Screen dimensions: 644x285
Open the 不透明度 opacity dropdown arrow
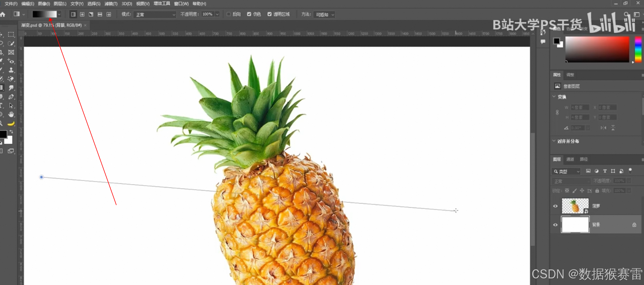217,14
